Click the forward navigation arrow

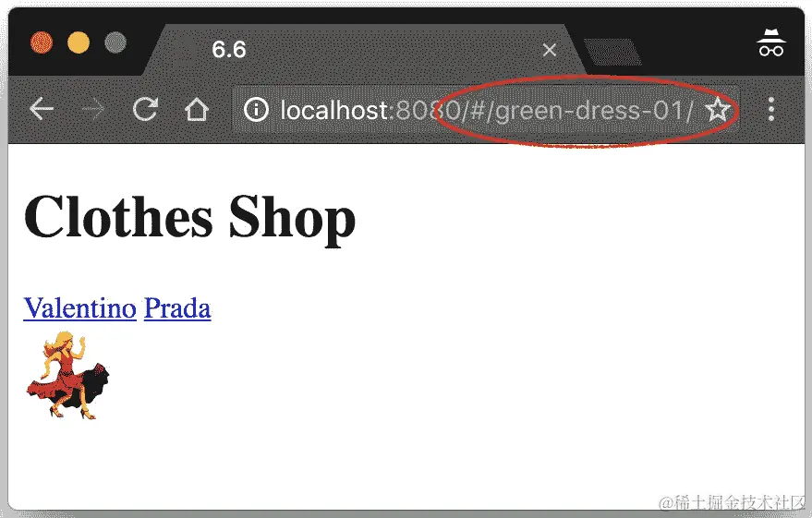pyautogui.click(x=93, y=109)
